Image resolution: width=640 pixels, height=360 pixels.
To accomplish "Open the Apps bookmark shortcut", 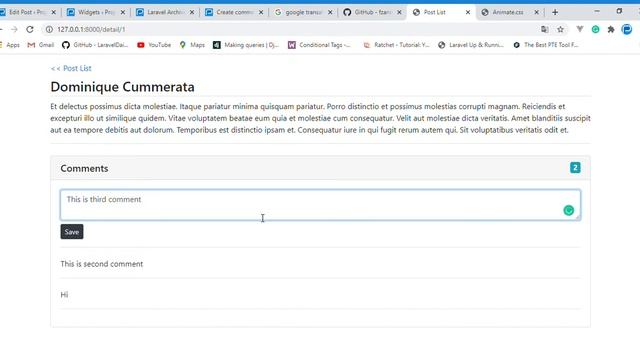I will click(x=10, y=45).
